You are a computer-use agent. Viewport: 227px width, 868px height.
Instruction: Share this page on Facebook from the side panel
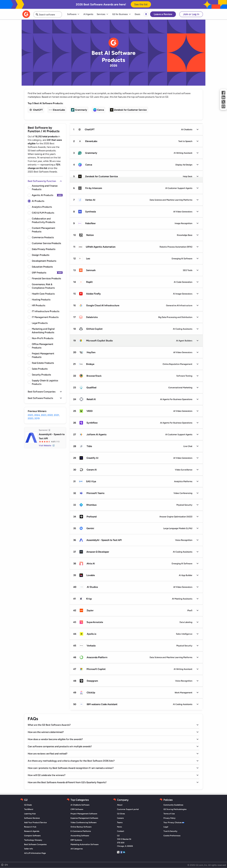click(223, 93)
